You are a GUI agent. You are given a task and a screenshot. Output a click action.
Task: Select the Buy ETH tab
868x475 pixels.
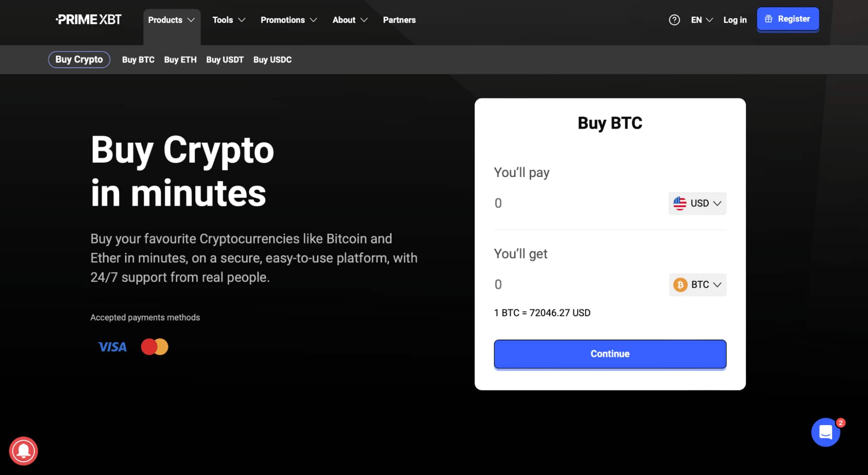click(180, 60)
